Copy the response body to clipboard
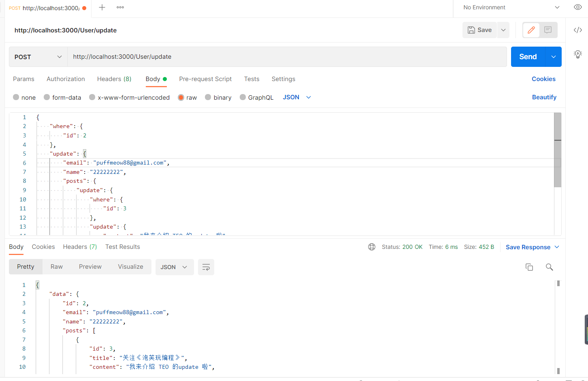The height and width of the screenshot is (381, 588). [529, 267]
